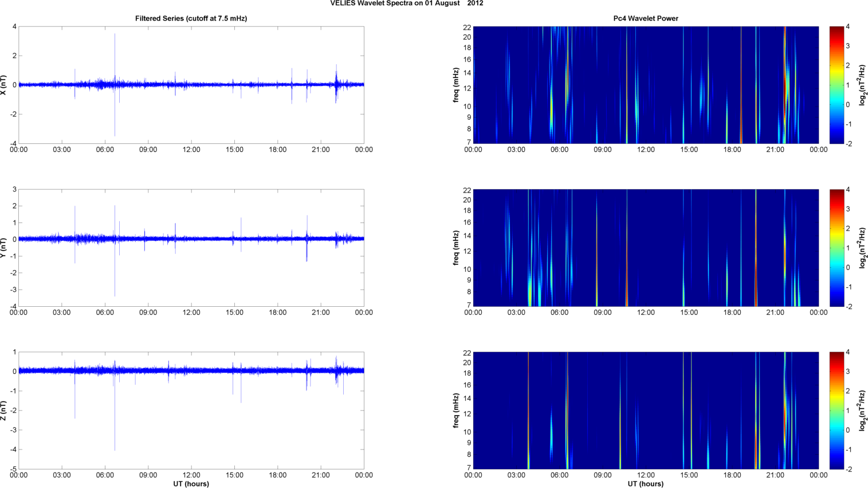Viewport: 868px width, 488px height.
Task: Click log2(nT²/Hz) label beside the bottom colorbar
Action: pos(863,411)
